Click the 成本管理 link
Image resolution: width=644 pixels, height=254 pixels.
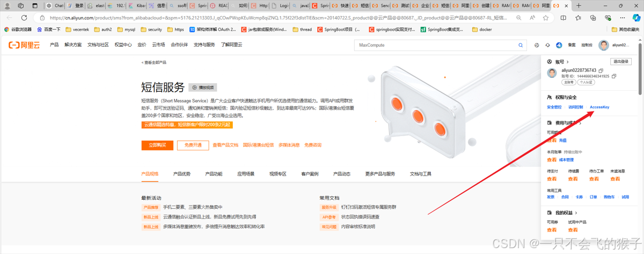click(x=566, y=159)
